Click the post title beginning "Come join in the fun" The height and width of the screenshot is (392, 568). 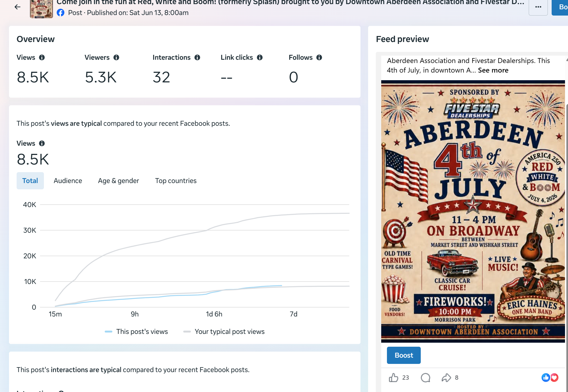[x=290, y=2]
